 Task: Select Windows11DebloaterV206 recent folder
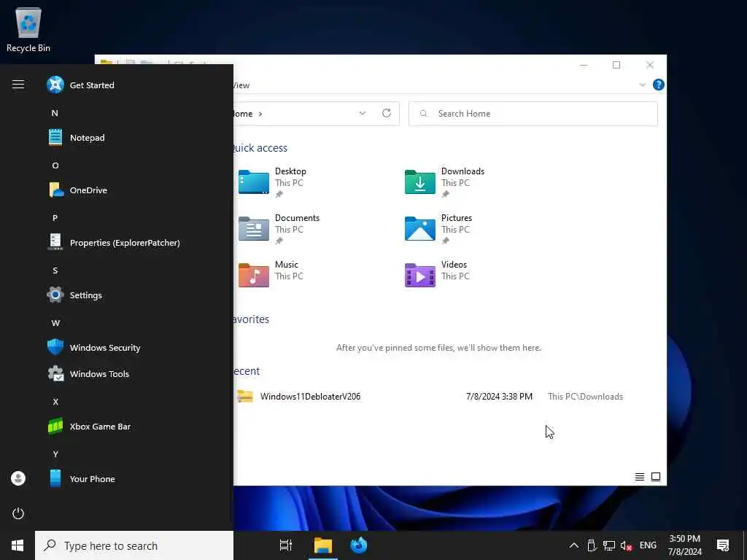(x=310, y=397)
